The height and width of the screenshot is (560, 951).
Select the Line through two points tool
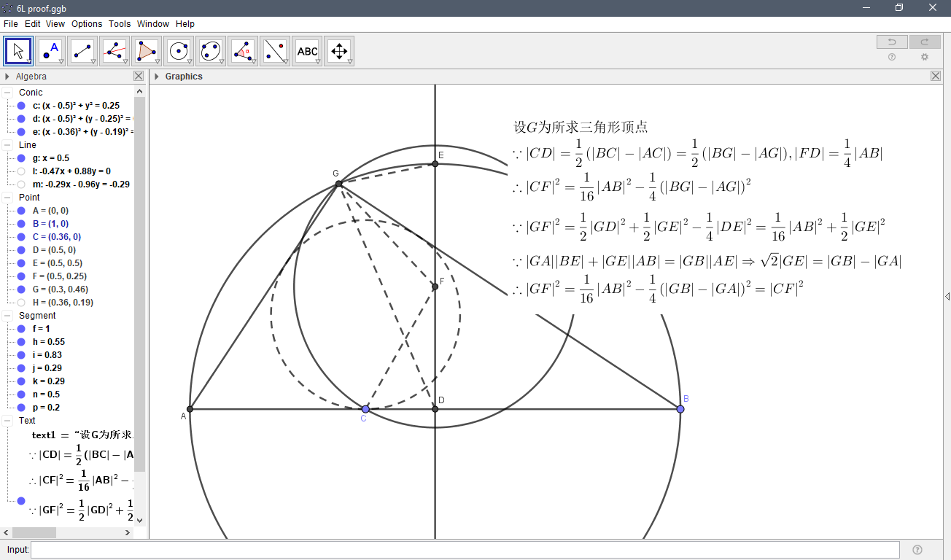[82, 51]
